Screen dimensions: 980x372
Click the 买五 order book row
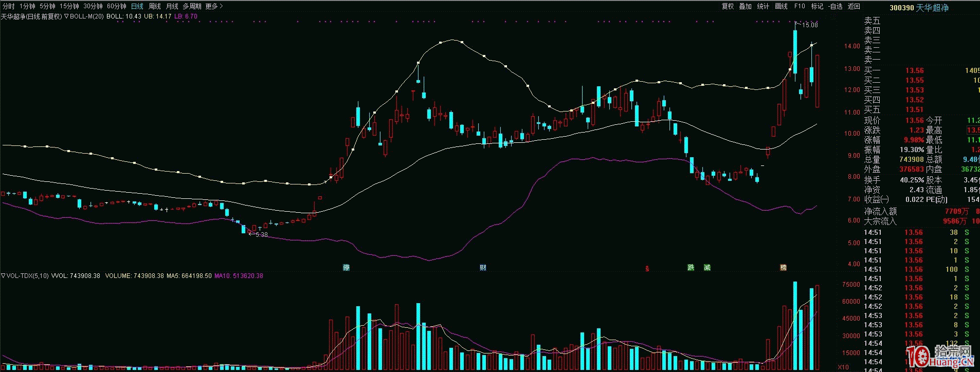[x=922, y=109]
